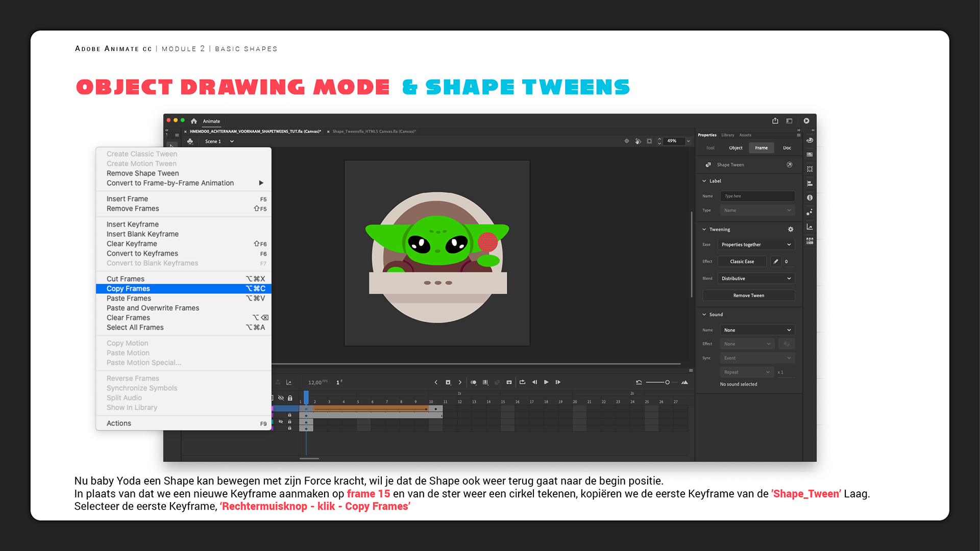The width and height of the screenshot is (980, 551).
Task: Toggle hide-all-layers eye icon in timeline header
Action: [281, 398]
